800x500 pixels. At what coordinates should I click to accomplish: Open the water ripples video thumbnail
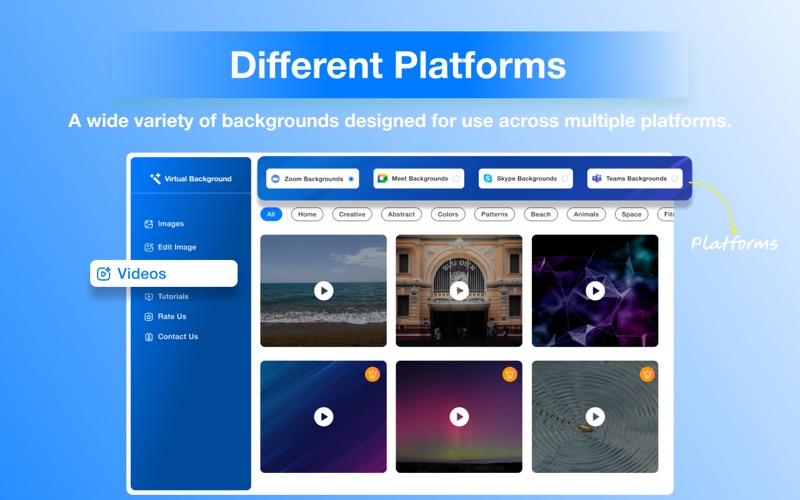pos(595,417)
